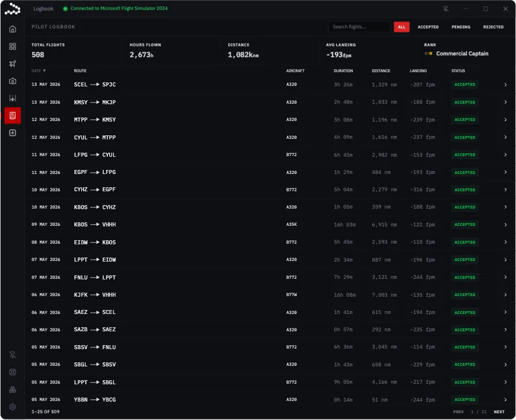Expand the CYUL to MTPP flight chevron

505,137
